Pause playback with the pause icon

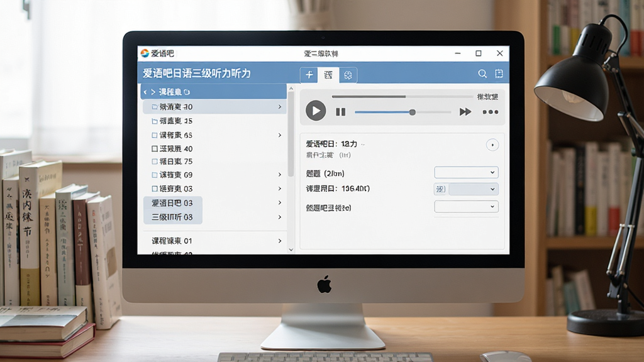340,112
